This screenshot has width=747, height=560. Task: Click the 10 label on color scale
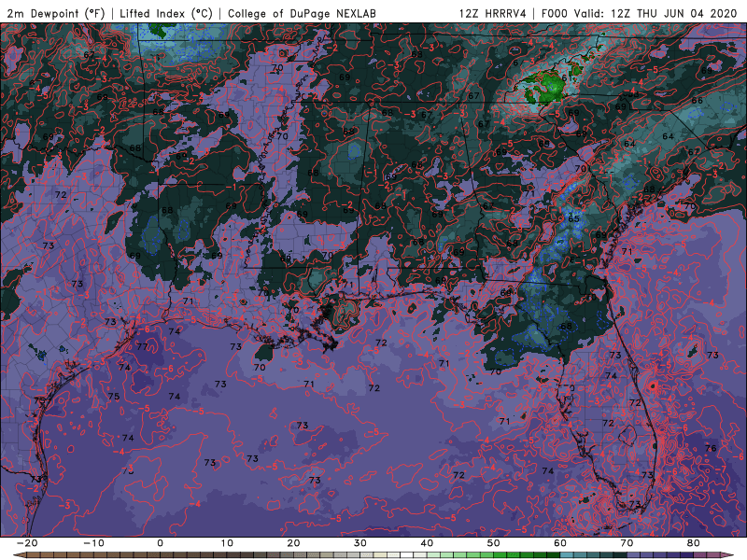click(227, 543)
